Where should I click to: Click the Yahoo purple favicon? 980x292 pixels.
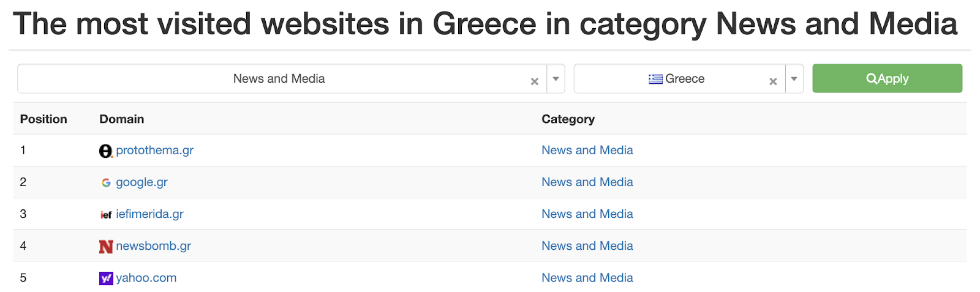(x=106, y=279)
